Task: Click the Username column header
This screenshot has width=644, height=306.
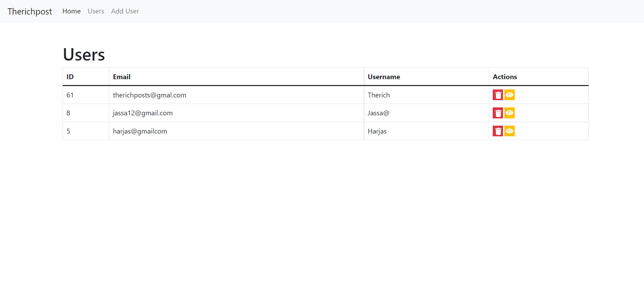Action: pyautogui.click(x=384, y=77)
